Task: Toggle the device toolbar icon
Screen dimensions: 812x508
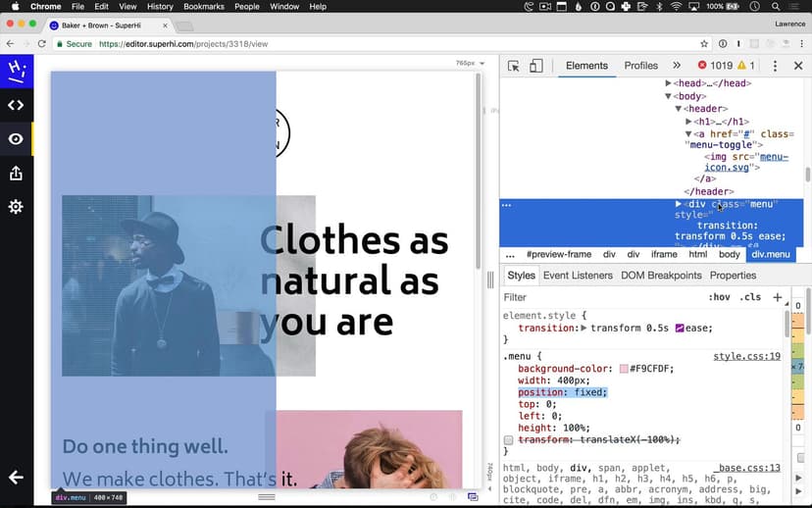Action: tap(536, 66)
